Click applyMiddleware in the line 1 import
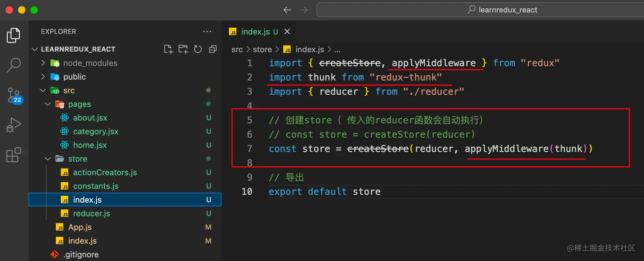The width and height of the screenshot is (644, 261). pos(434,63)
